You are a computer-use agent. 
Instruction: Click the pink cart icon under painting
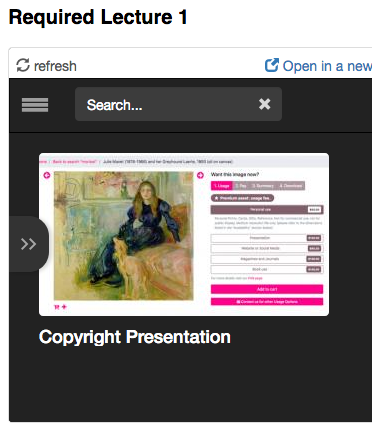pos(57,307)
